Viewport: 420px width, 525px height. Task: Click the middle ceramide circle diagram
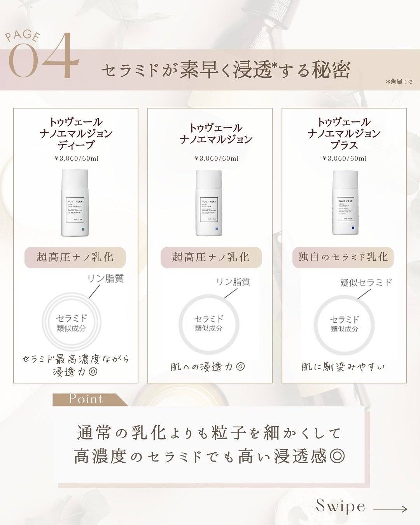point(209,324)
